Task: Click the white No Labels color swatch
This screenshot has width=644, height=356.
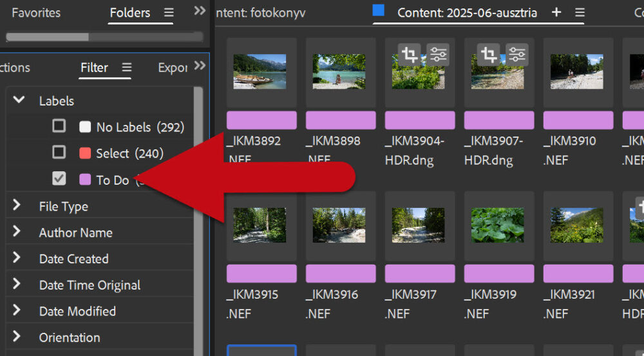Action: [x=85, y=126]
